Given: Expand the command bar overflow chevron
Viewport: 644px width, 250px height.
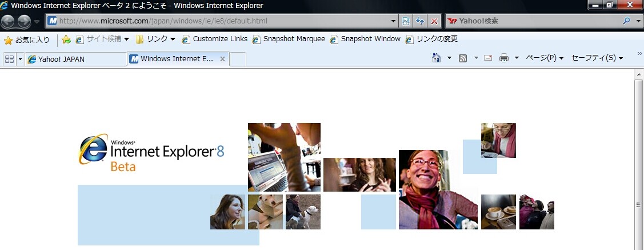Looking at the screenshot, I should coord(639,53).
